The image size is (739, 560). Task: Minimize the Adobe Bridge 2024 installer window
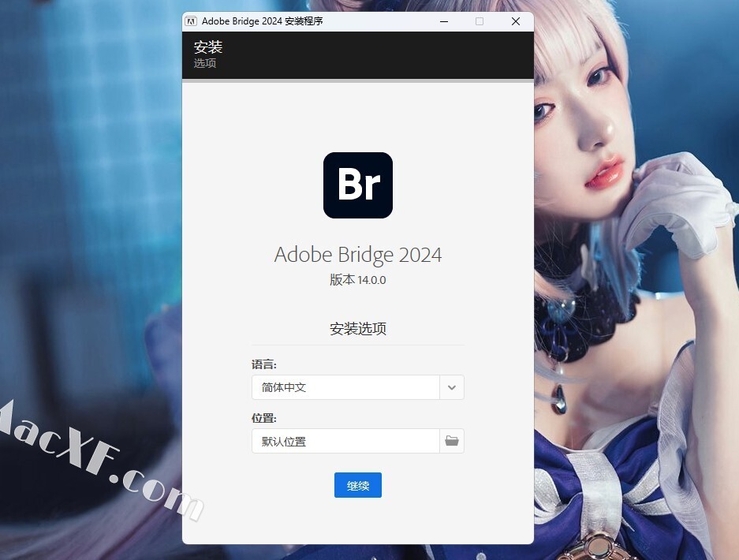[x=444, y=21]
